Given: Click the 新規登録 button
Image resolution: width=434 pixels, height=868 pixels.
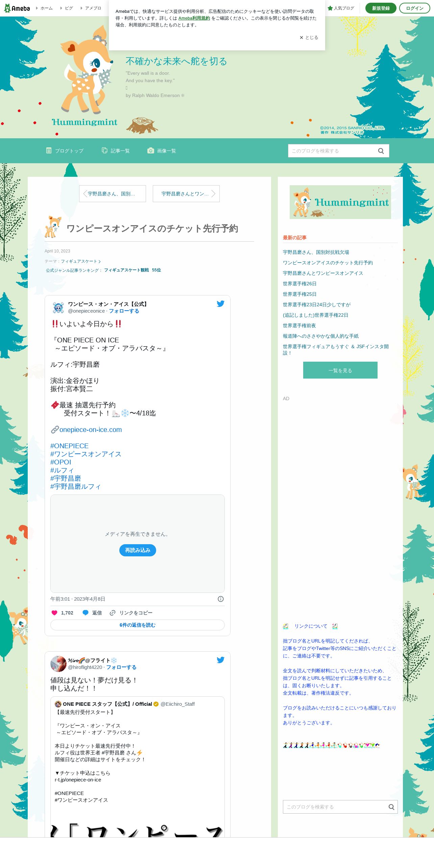Looking at the screenshot, I should point(381,8).
